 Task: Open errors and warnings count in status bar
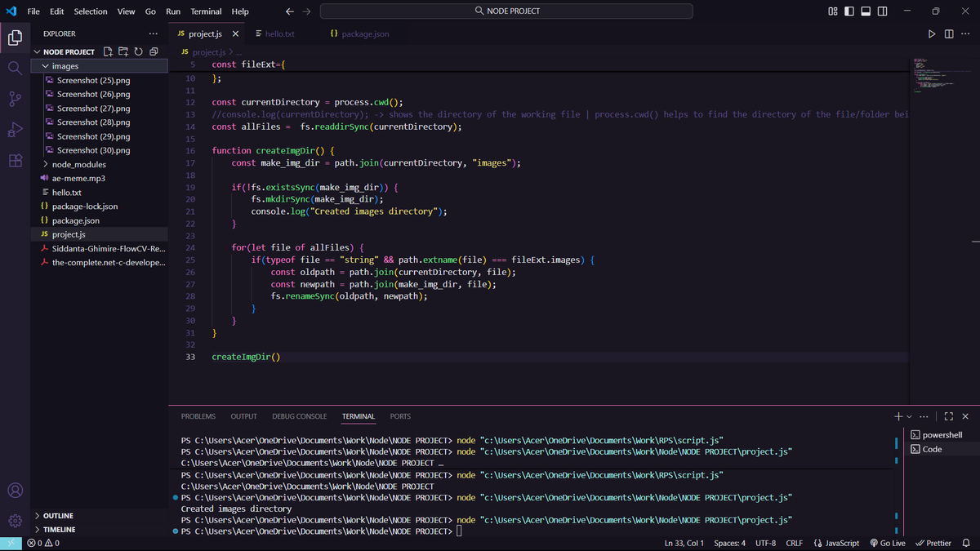(43, 543)
